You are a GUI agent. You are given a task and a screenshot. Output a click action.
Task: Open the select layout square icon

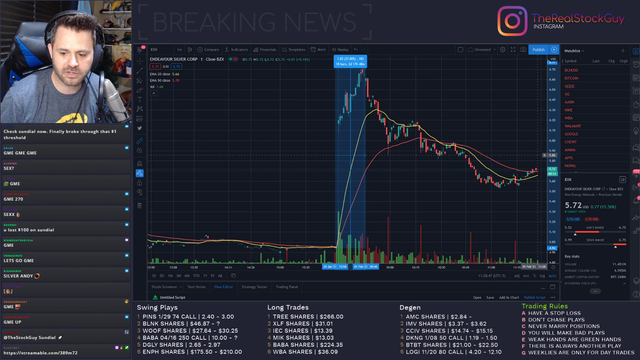click(460, 50)
